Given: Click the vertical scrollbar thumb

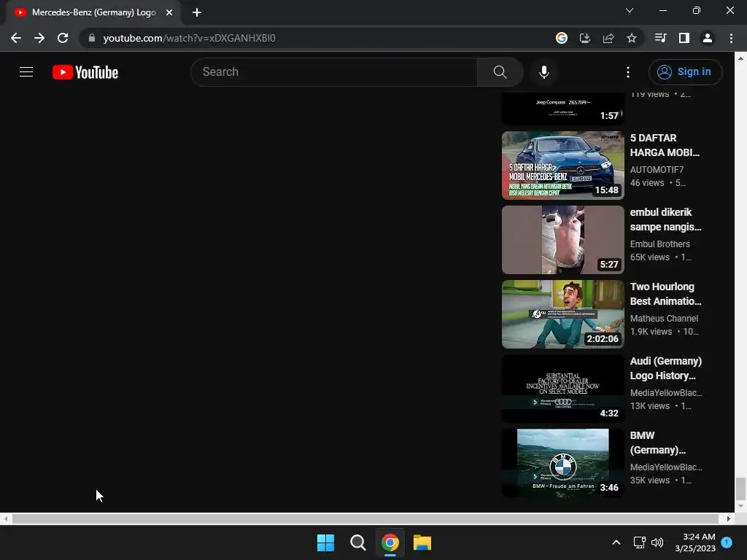Looking at the screenshot, I should [x=740, y=488].
